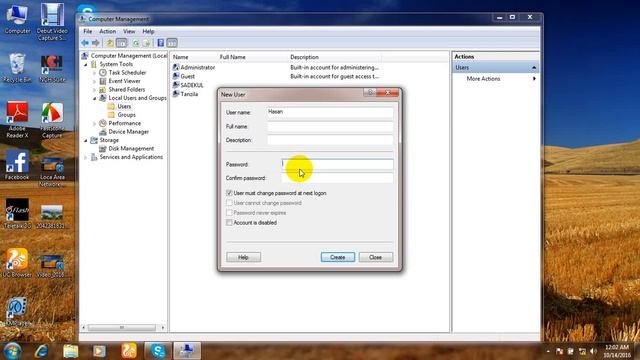Expand the Task Scheduler node arrow

(x=95, y=73)
